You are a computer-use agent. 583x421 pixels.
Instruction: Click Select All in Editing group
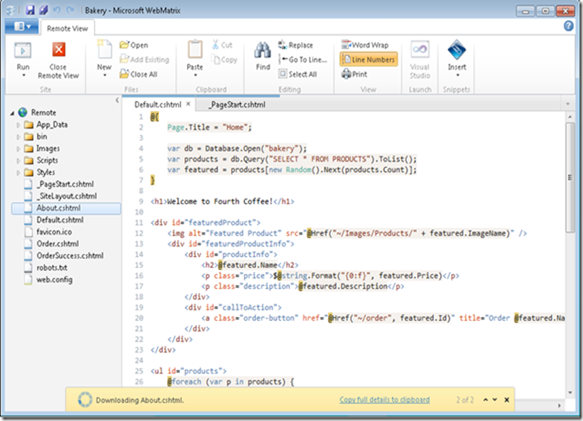pyautogui.click(x=297, y=74)
